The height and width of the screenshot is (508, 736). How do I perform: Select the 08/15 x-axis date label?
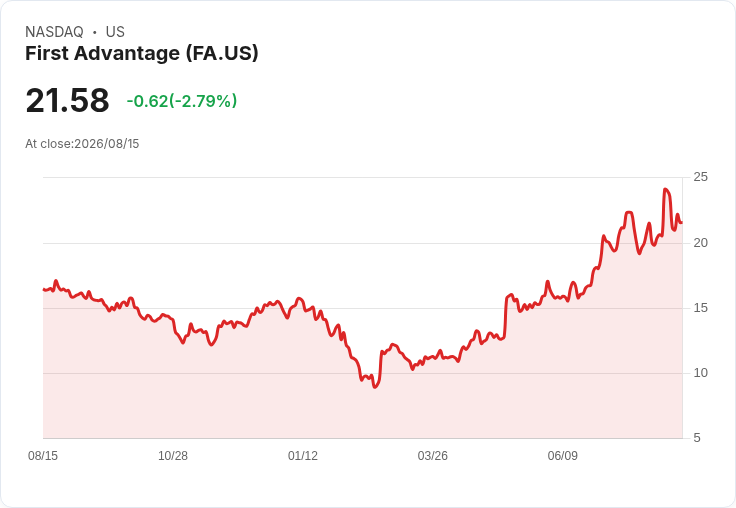tap(43, 455)
